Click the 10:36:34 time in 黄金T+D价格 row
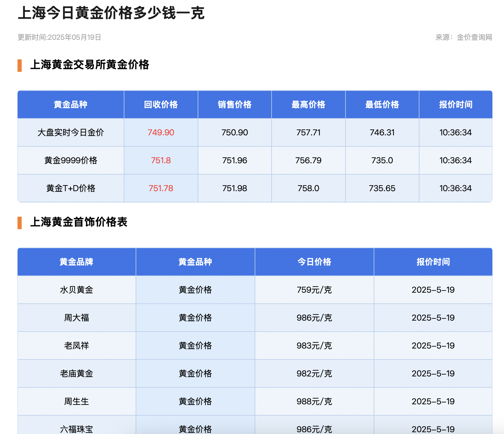The image size is (504, 434). pyautogui.click(x=456, y=188)
